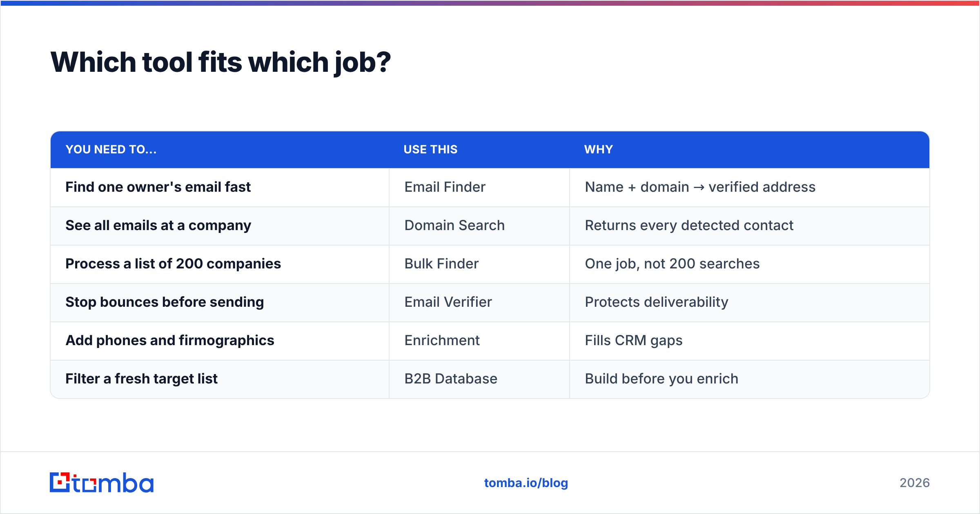Click "Stop bounces before sending" cell
Image resolution: width=980 pixels, height=514 pixels.
pos(220,302)
